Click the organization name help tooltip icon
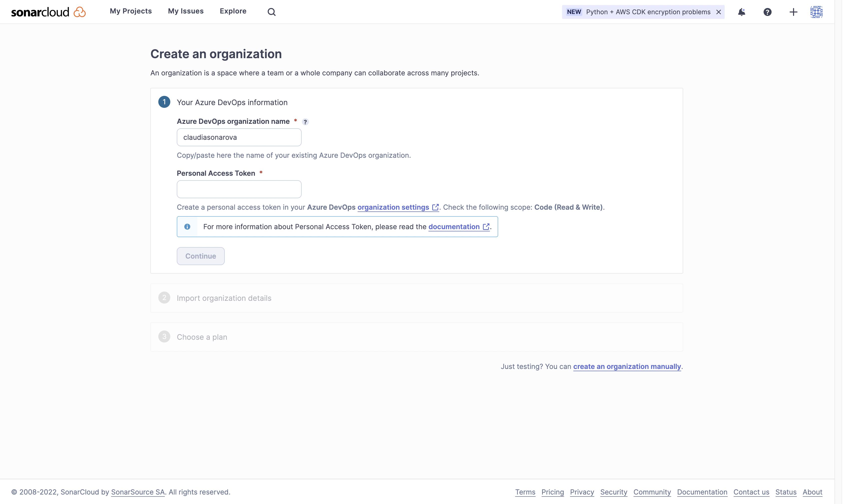The height and width of the screenshot is (504, 843). [305, 122]
